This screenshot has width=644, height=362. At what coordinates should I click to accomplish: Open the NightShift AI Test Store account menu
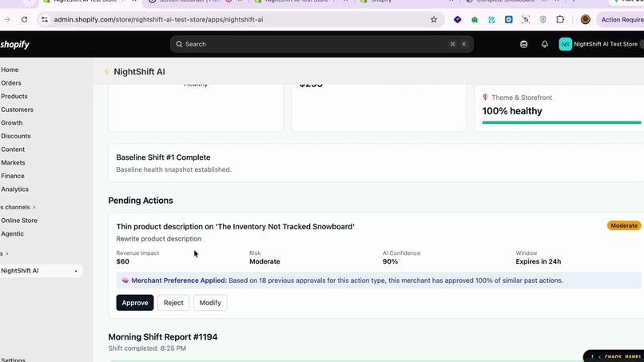click(601, 44)
